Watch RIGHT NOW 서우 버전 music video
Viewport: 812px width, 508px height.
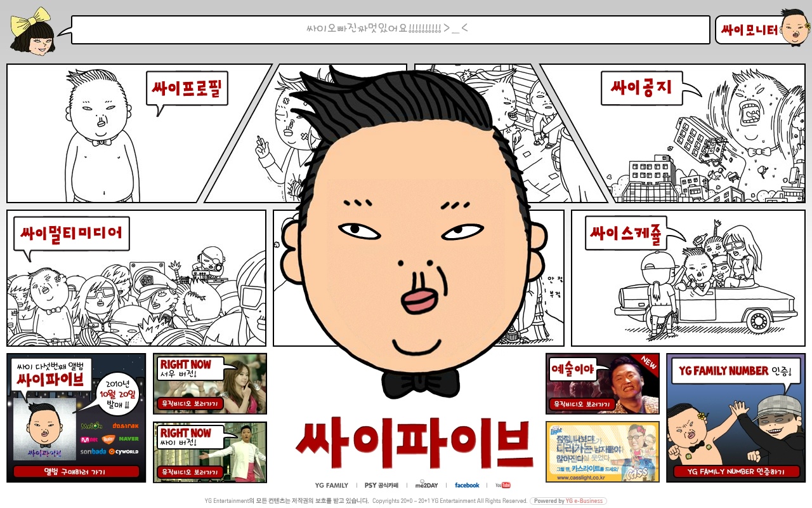[x=210, y=384]
